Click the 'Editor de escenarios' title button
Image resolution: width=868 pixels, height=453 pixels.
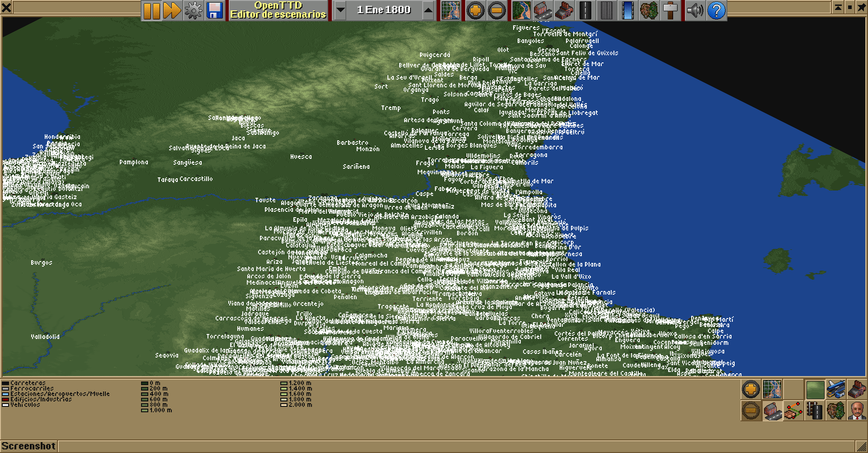[x=278, y=10]
